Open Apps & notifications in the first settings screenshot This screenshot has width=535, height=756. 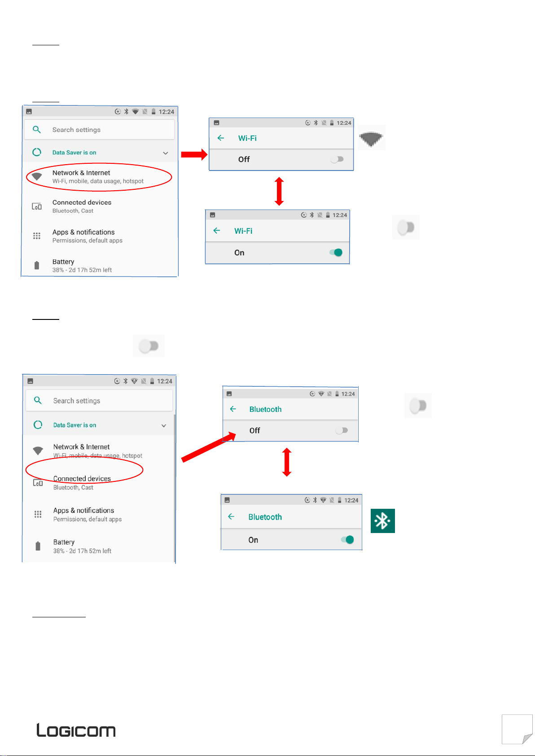point(100,236)
